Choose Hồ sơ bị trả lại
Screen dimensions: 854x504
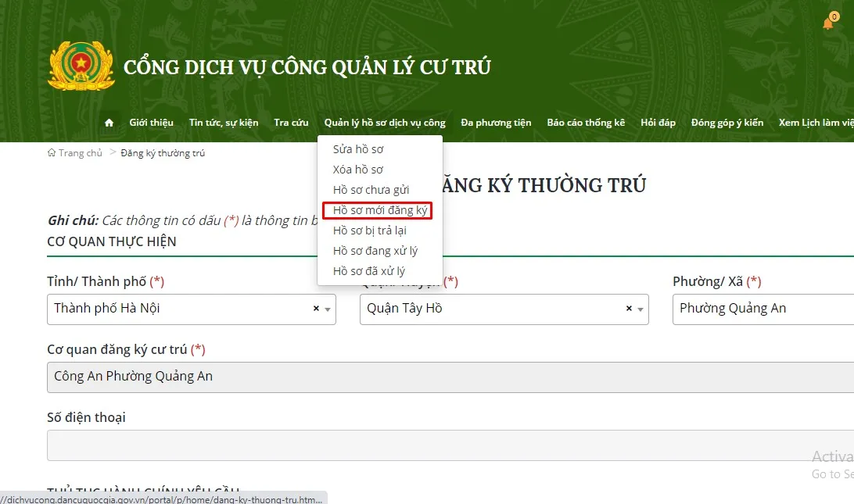[x=370, y=231]
